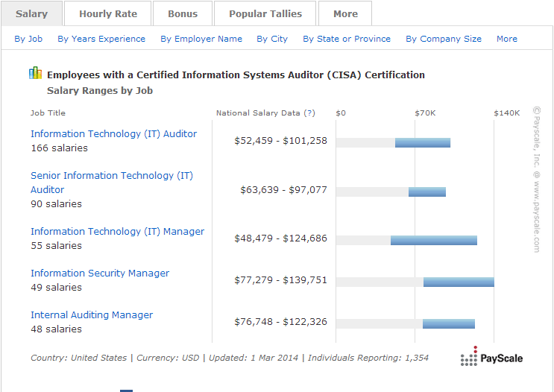Screen dimensions: 554x392
Task: Switch to the Hourly Rate tab
Action: (107, 13)
